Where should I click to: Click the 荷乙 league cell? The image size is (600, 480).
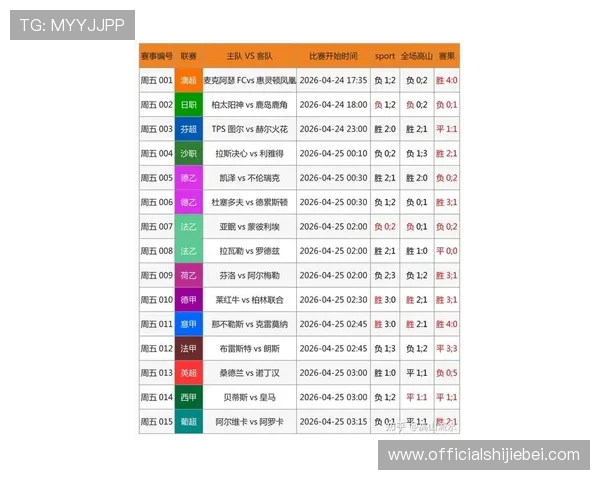[x=189, y=276]
